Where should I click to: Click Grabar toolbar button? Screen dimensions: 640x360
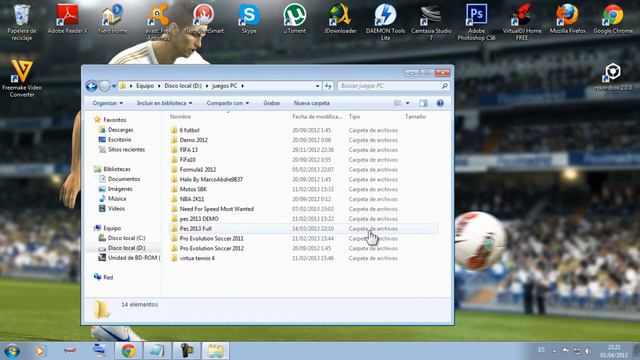[271, 103]
